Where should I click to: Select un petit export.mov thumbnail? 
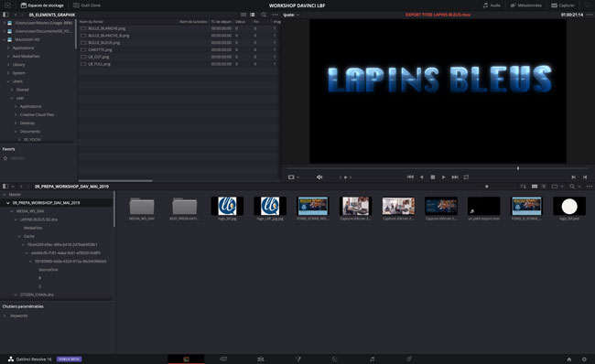coord(484,207)
